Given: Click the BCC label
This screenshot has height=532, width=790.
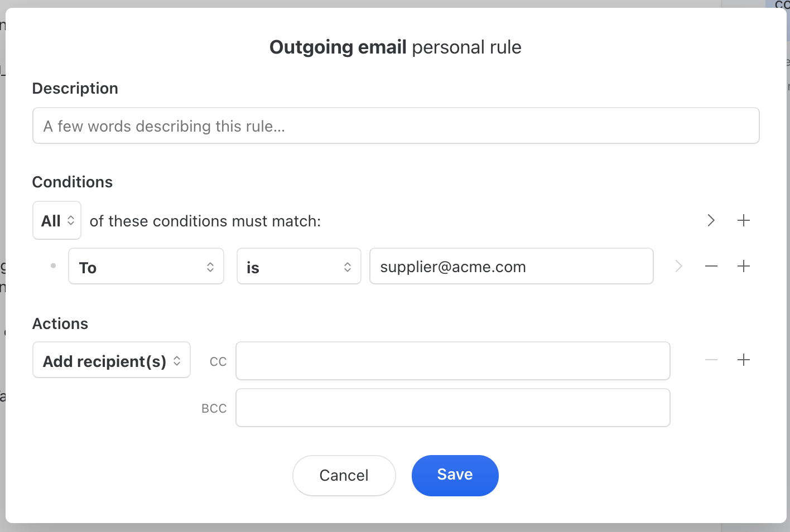Looking at the screenshot, I should coord(214,409).
